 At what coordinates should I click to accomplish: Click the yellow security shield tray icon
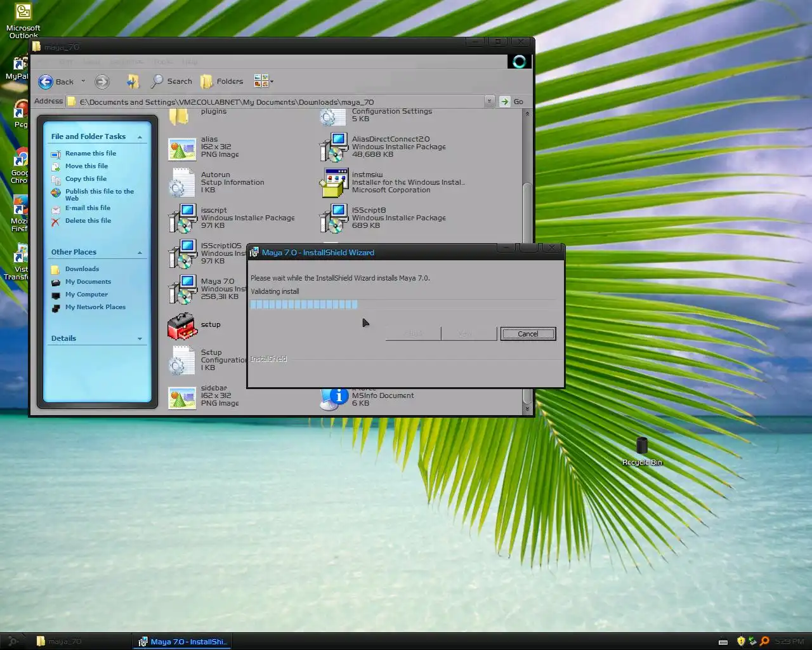point(740,641)
